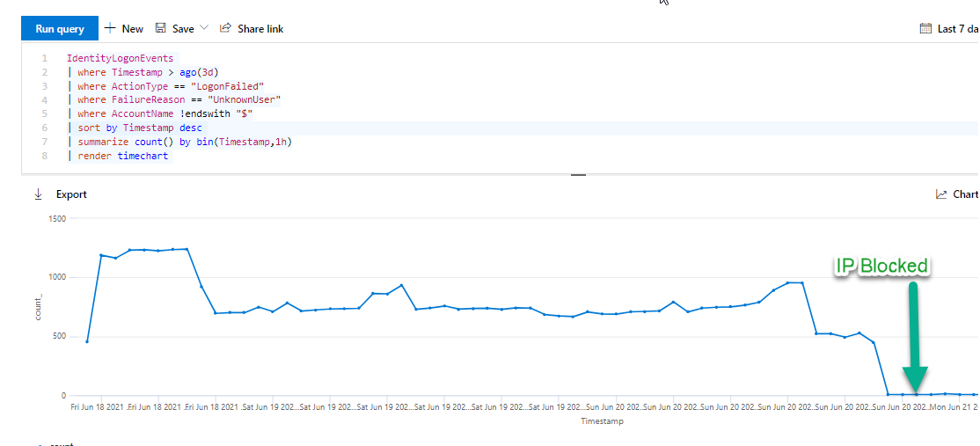
Task: Open the Last 7 days time range picker
Action: click(949, 29)
